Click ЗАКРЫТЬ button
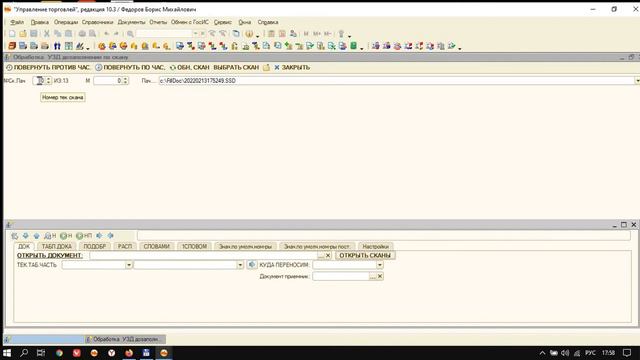 pos(292,67)
